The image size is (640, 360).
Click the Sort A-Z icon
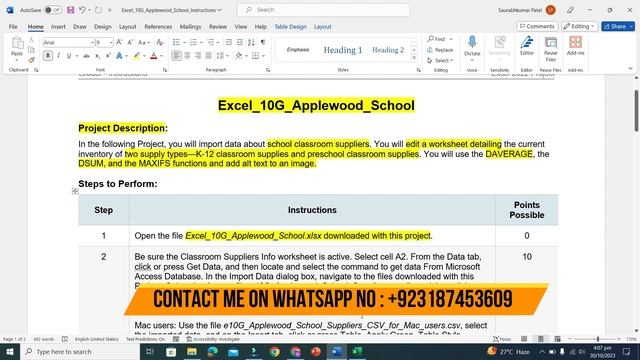pos(251,42)
